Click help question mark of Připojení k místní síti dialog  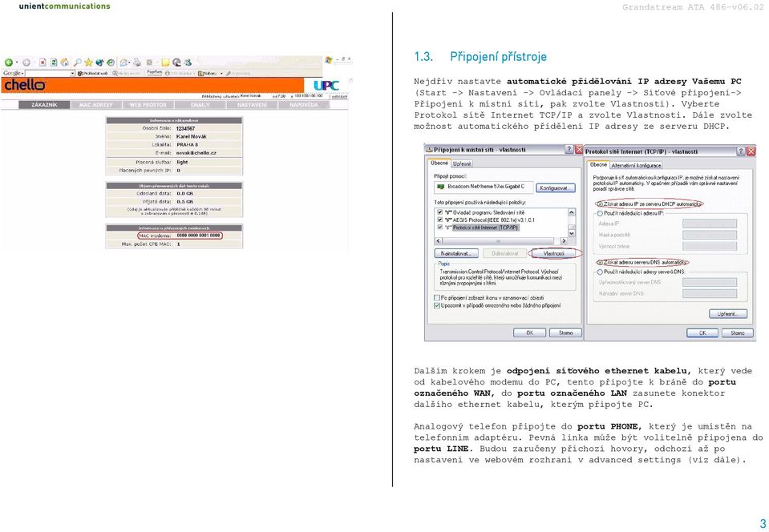coord(569,149)
